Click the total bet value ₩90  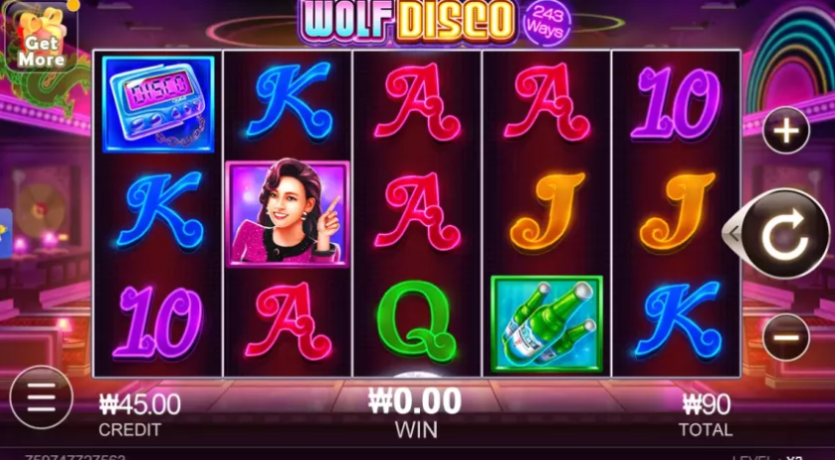pos(706,405)
